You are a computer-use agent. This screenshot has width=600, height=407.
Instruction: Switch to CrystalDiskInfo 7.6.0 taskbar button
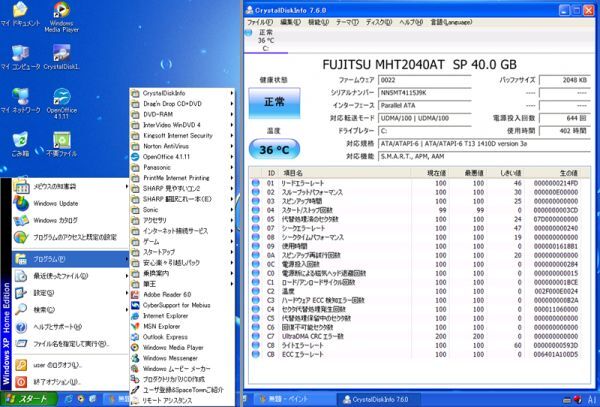click(x=379, y=399)
